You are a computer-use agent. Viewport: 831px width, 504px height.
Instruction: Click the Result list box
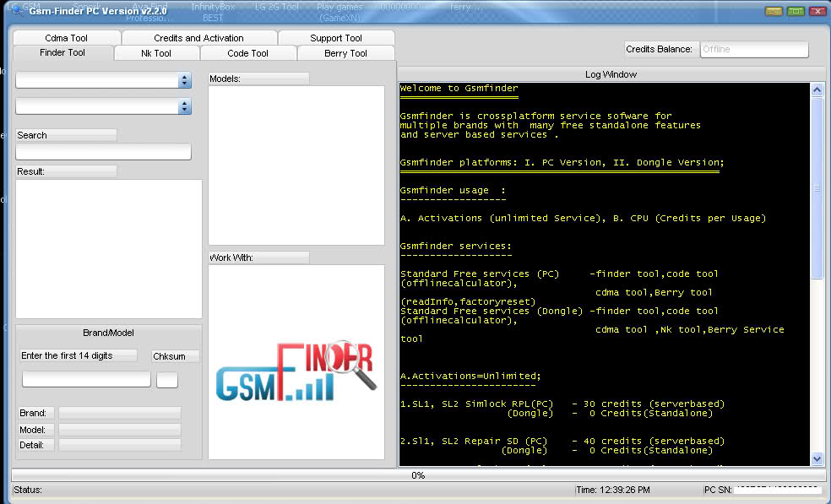click(x=109, y=248)
